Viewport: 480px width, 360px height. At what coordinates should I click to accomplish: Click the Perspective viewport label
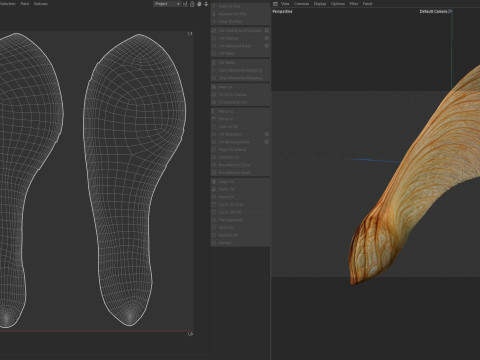pos(282,11)
